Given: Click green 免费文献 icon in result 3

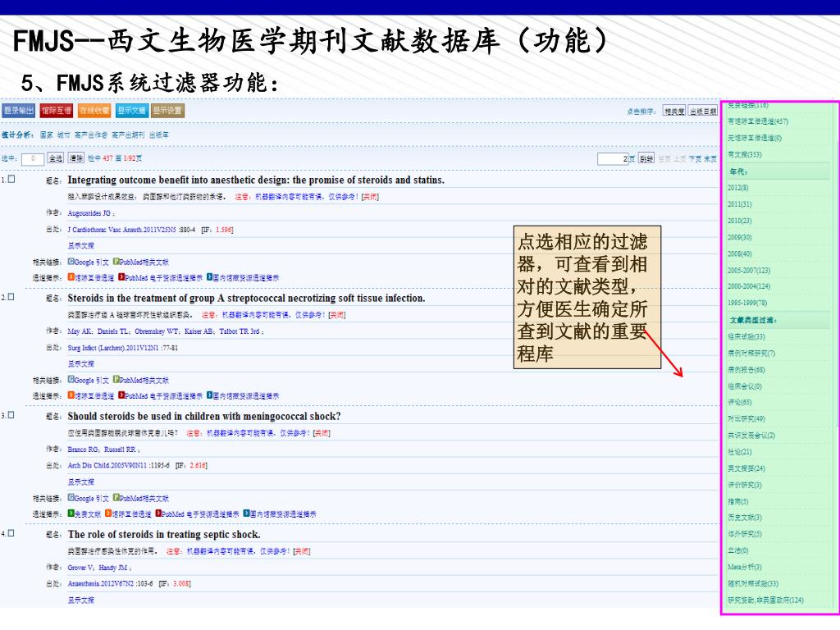Looking at the screenshot, I should tap(71, 514).
